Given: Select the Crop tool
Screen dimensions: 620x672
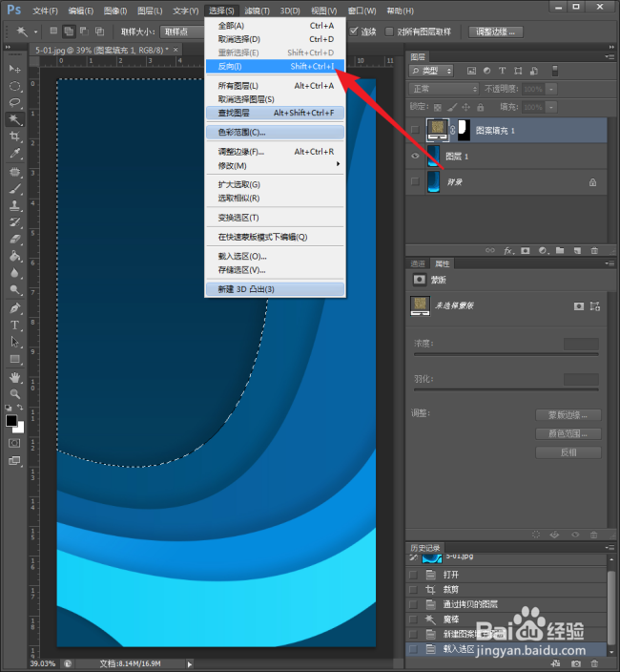Looking at the screenshot, I should [x=14, y=136].
